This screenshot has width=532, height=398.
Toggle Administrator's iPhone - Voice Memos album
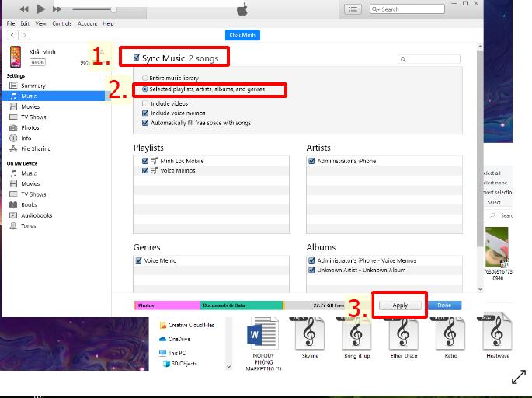point(311,260)
